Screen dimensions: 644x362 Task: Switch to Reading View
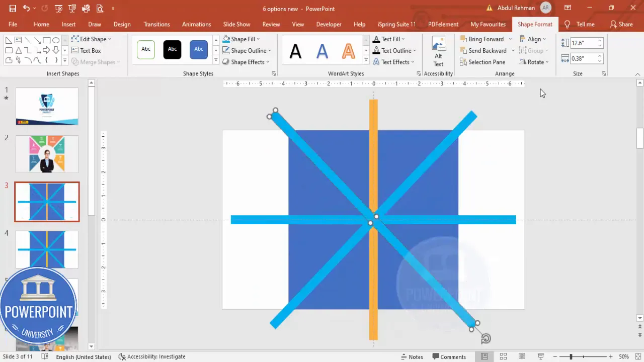coord(522,356)
